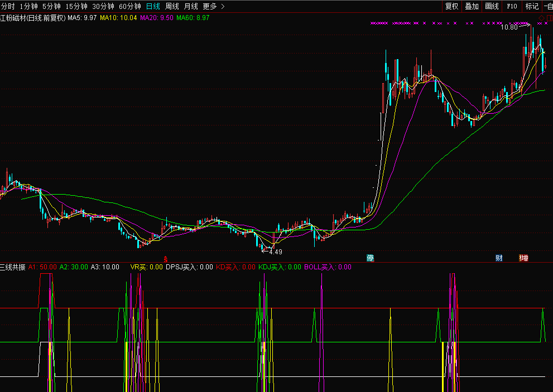Click the BOLL买入: 0.00 indicator value

click(328, 267)
